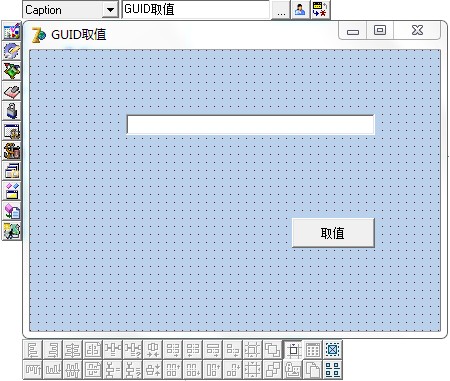Click the duplicate pages icon in bottom toolbar
The height and width of the screenshot is (381, 450).
coord(313,370)
